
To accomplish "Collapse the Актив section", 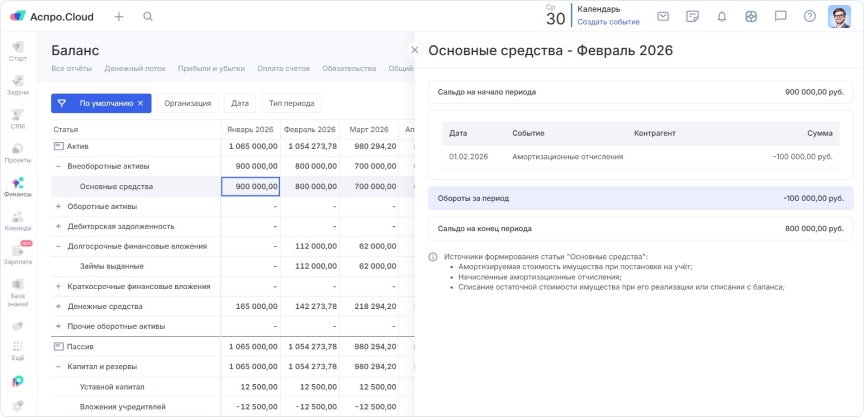I will click(x=58, y=146).
